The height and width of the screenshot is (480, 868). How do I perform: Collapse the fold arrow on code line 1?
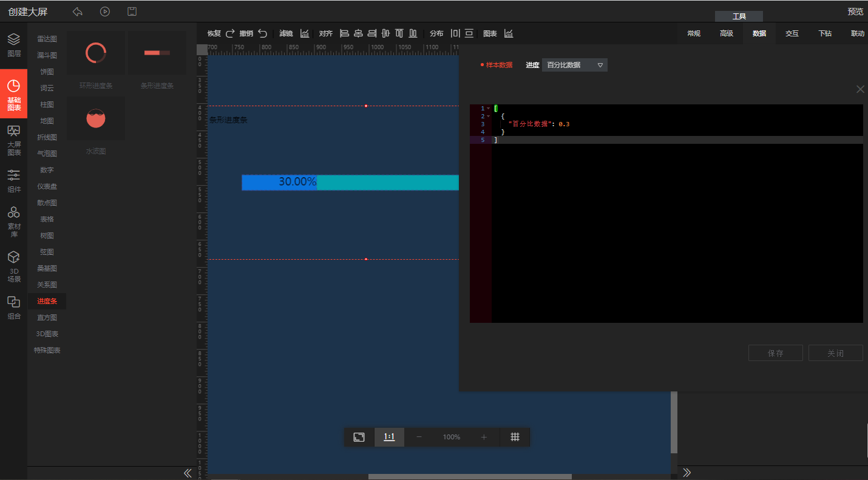488,109
